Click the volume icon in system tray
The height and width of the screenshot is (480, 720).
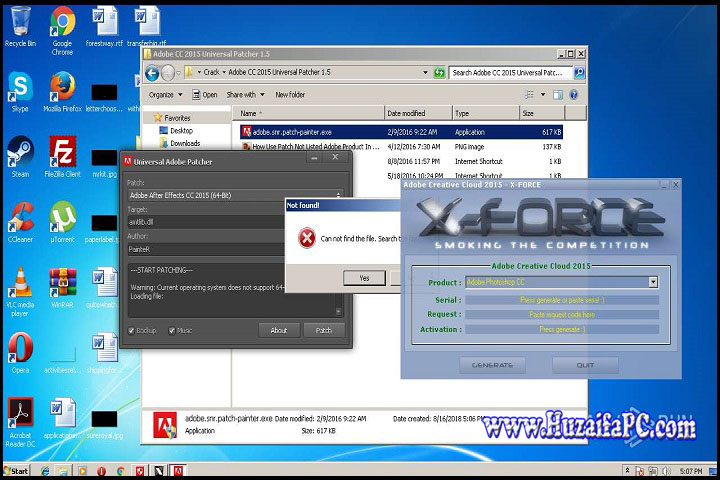667,471
